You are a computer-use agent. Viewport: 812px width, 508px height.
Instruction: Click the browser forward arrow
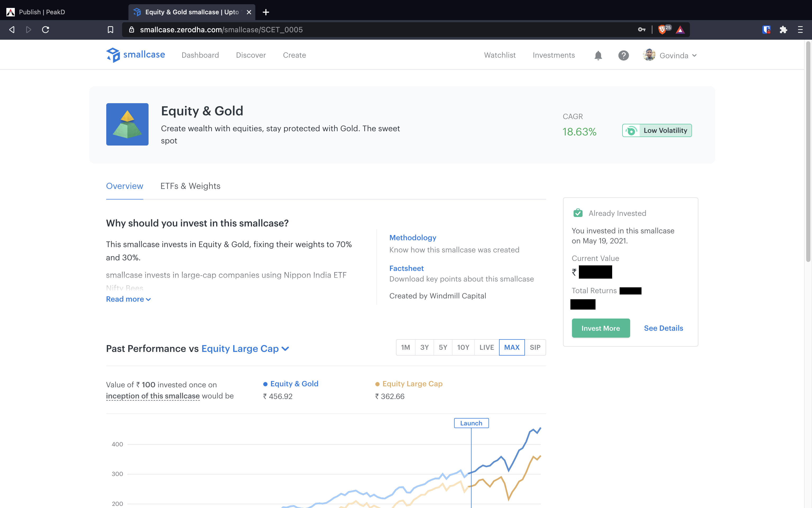29,30
